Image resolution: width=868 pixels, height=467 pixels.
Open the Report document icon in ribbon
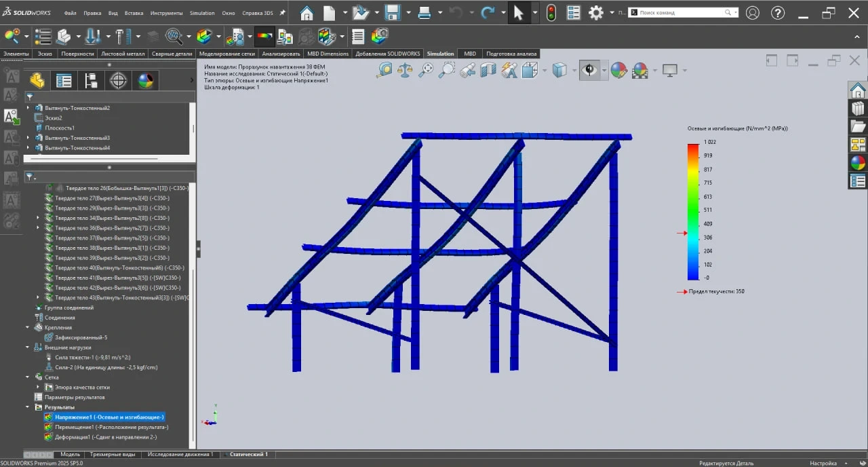click(x=359, y=36)
